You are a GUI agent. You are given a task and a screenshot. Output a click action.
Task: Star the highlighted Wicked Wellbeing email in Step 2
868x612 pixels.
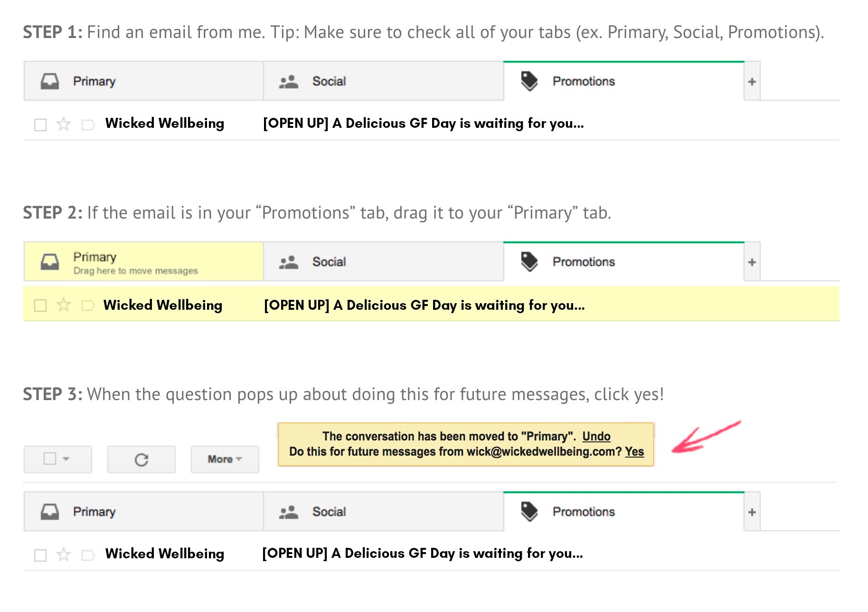tap(64, 305)
